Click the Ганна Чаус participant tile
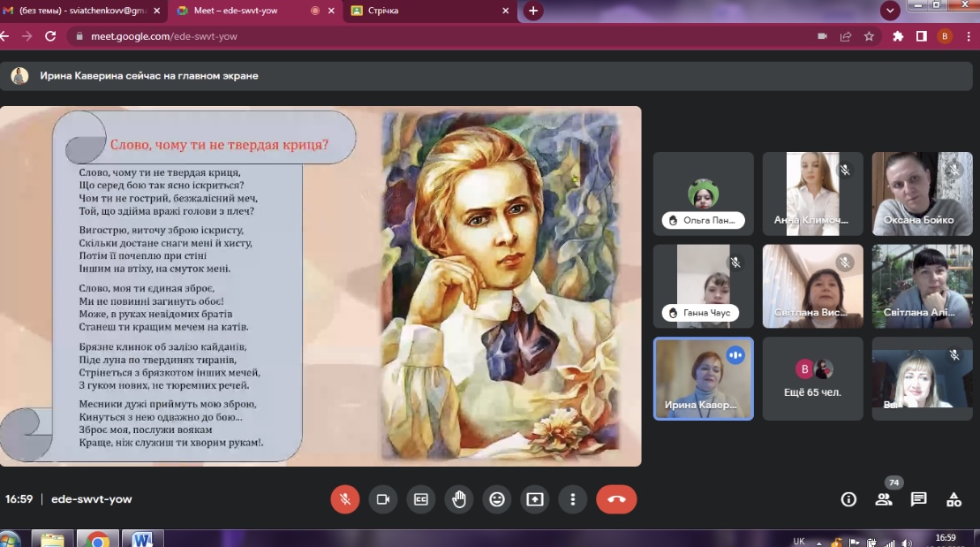This screenshot has width=980, height=547. (703, 286)
